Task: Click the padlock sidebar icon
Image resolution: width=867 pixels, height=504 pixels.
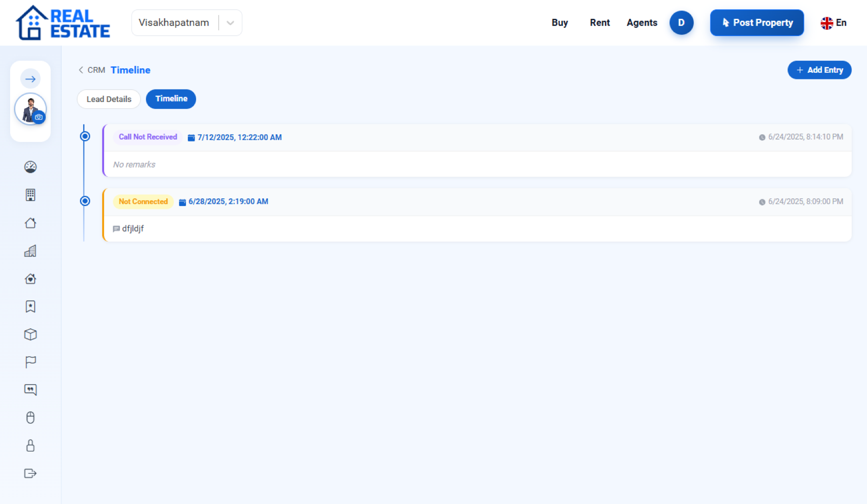Action: point(30,445)
